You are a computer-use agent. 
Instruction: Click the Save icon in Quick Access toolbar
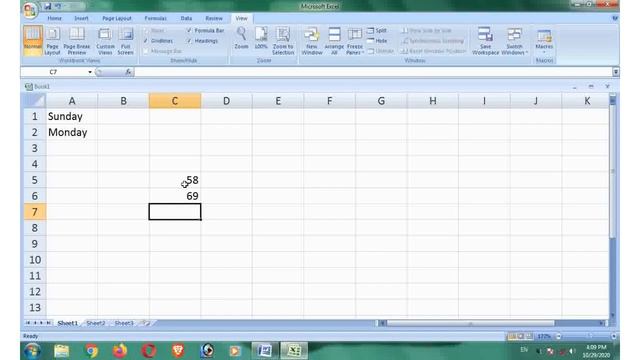pyautogui.click(x=48, y=6)
